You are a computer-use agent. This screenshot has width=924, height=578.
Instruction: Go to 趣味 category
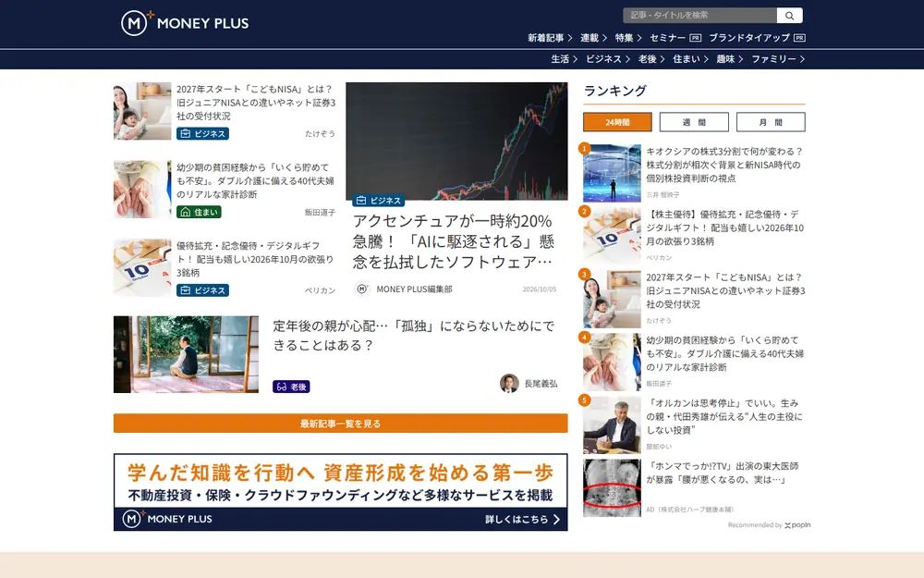pos(730,59)
